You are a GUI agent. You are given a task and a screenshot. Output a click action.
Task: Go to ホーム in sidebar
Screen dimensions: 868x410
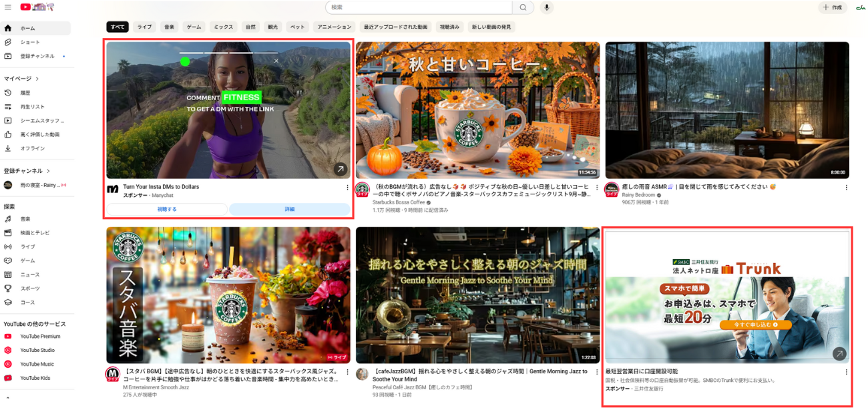click(x=27, y=28)
